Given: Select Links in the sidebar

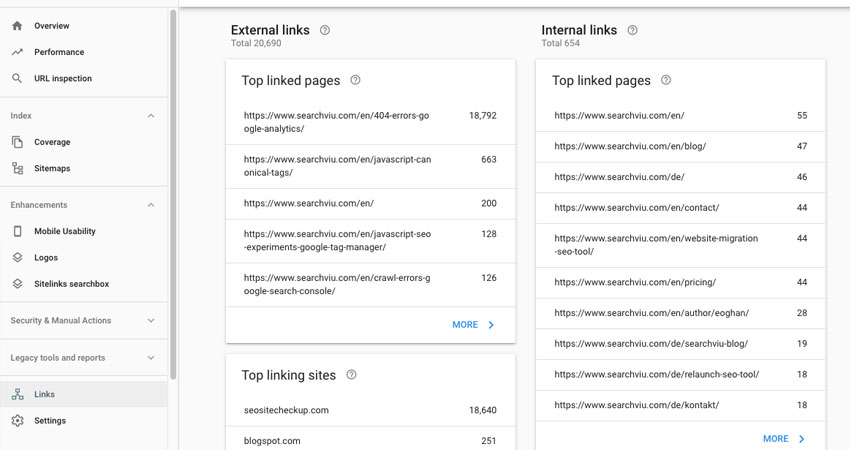Looking at the screenshot, I should 84,394.
